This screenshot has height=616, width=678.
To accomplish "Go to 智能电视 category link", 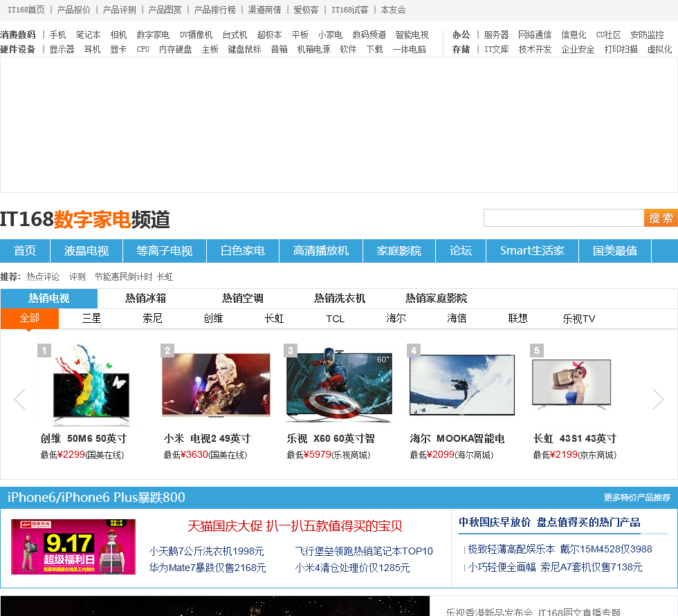I will tap(412, 35).
